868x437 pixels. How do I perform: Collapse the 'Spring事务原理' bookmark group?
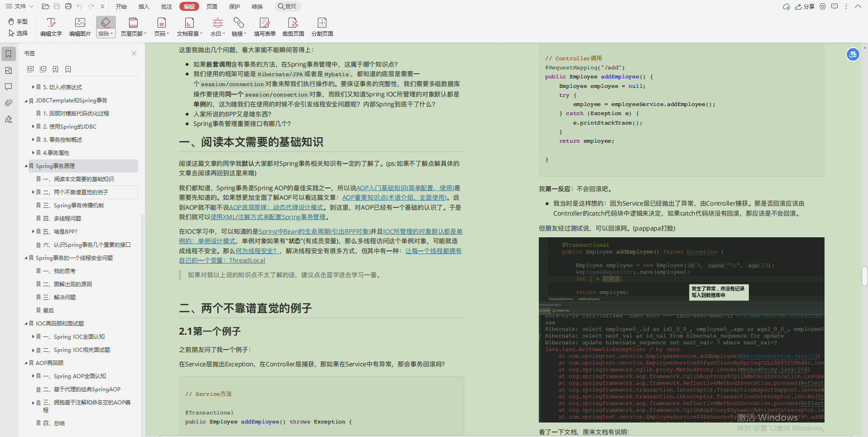point(26,166)
